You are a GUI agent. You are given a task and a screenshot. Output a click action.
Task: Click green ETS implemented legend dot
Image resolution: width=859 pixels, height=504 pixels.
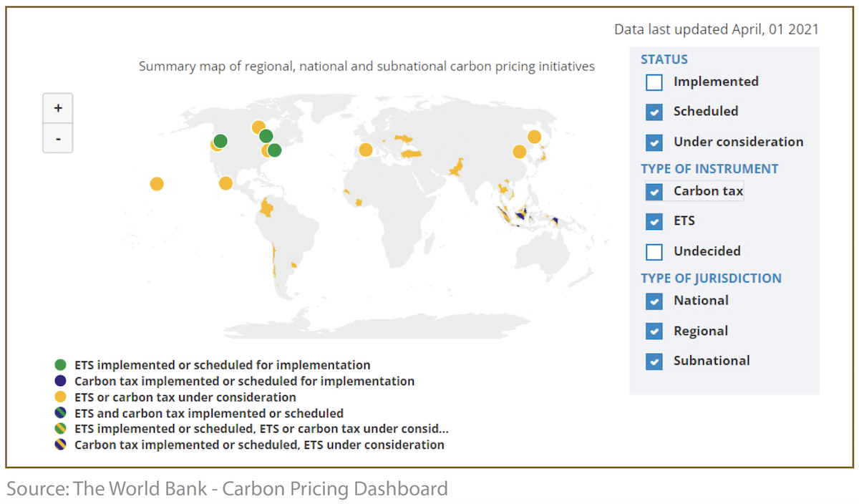tap(60, 365)
